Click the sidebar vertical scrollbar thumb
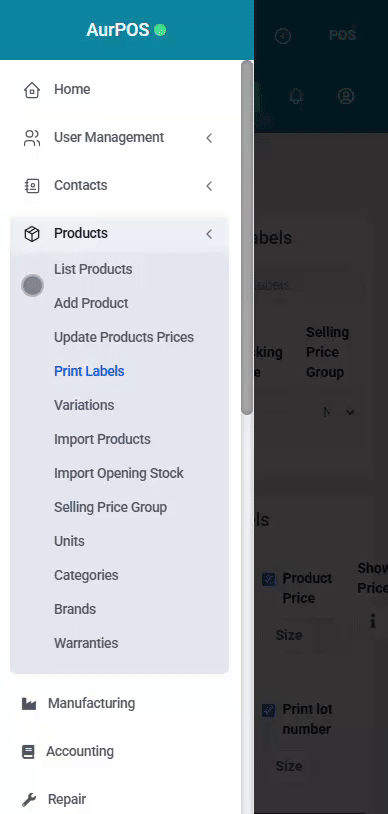 click(247, 238)
